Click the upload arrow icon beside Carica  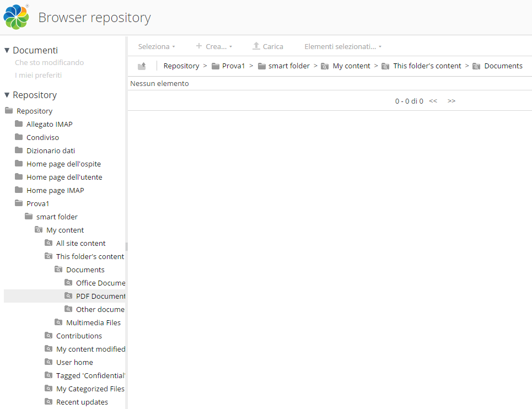click(x=256, y=46)
